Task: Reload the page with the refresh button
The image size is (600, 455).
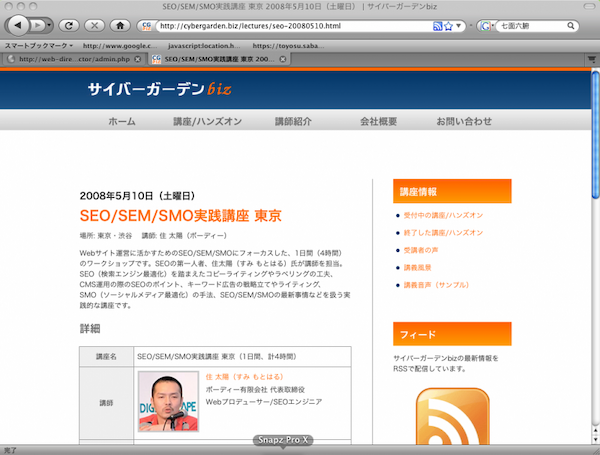Action: [69, 26]
